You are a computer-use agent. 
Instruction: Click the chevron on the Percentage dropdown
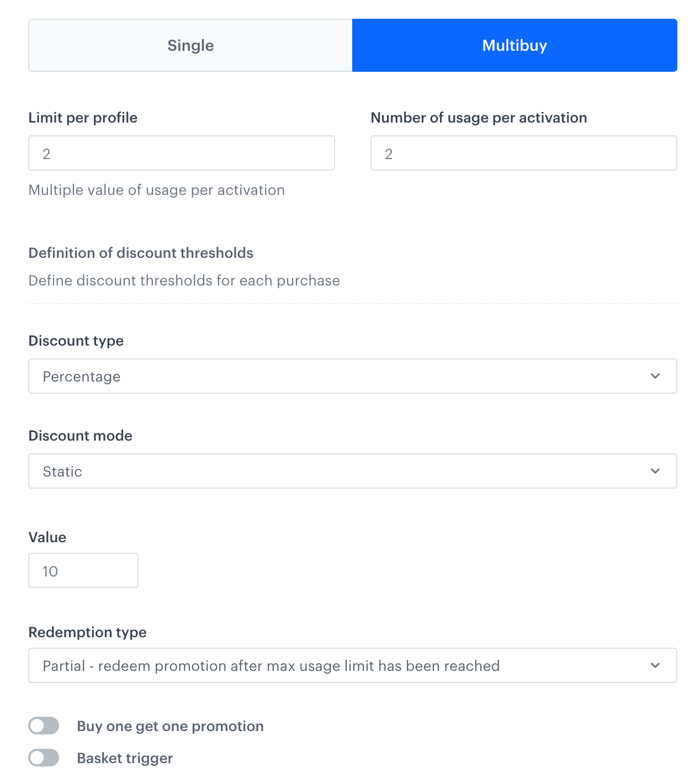click(655, 376)
